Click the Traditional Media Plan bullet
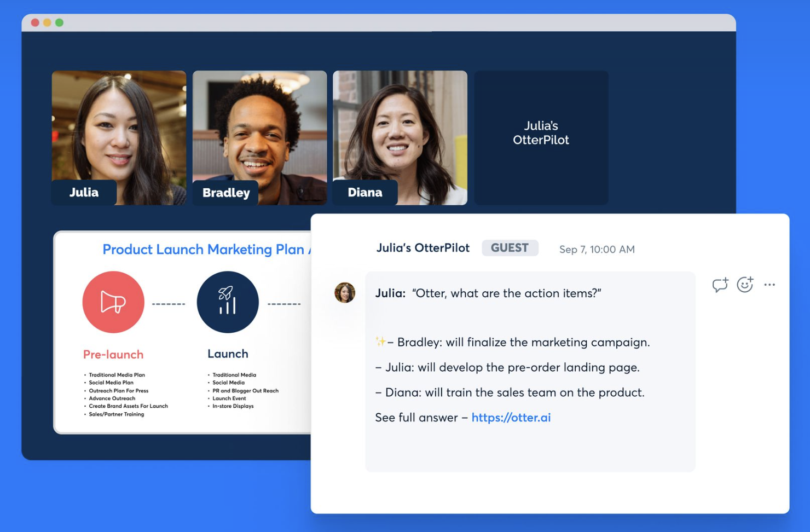The image size is (810, 532). point(117,375)
